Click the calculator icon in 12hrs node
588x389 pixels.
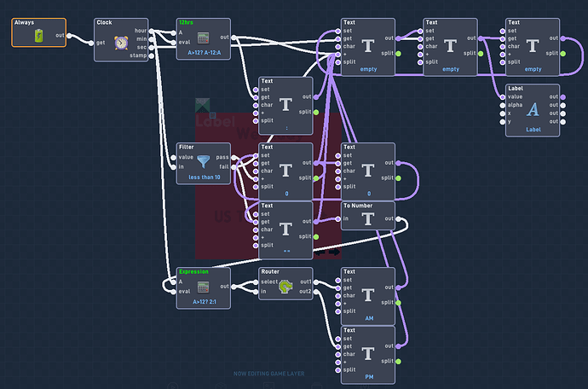[203, 38]
